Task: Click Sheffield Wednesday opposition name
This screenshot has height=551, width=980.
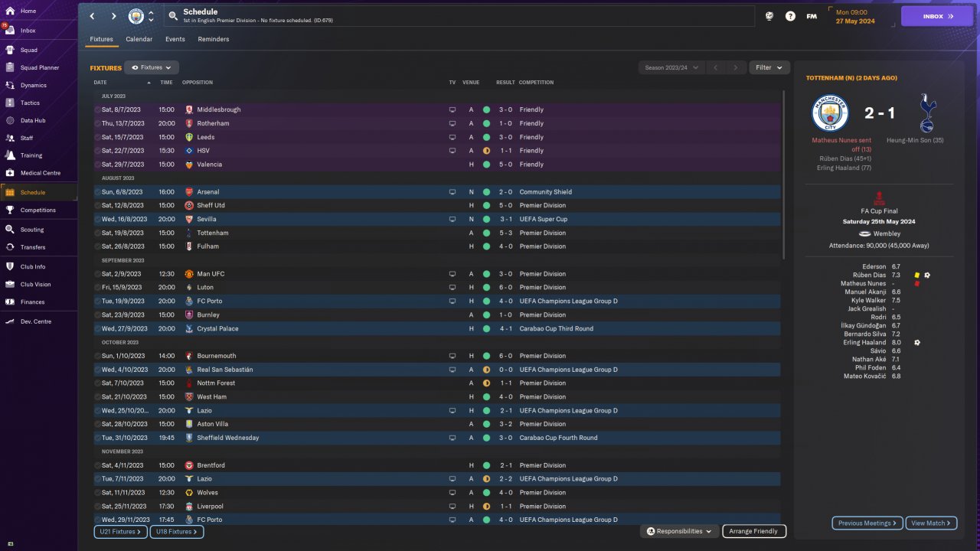Action: click(228, 438)
